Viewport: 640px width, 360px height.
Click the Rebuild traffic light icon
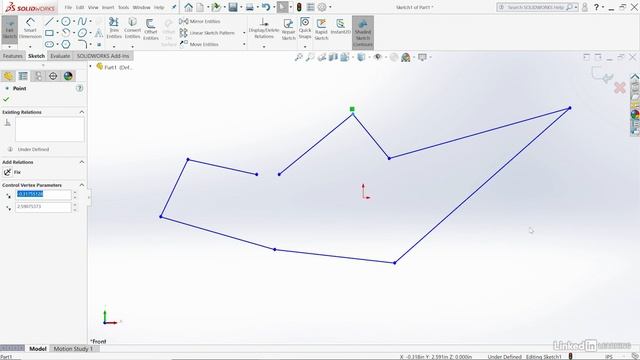[x=299, y=7]
